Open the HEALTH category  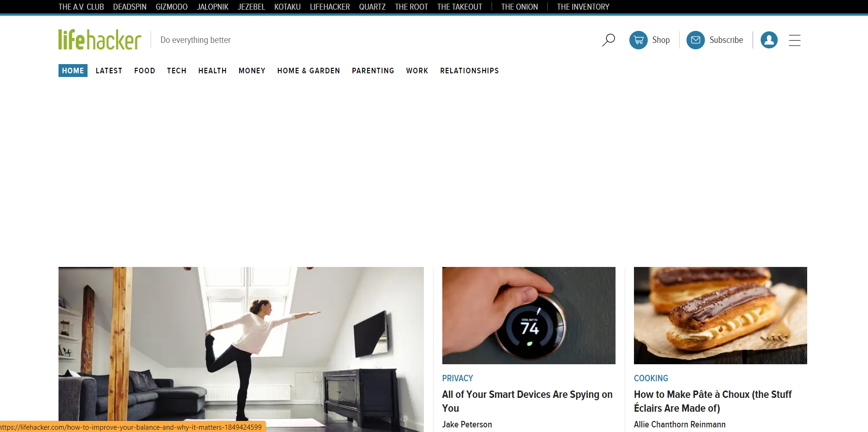[212, 71]
